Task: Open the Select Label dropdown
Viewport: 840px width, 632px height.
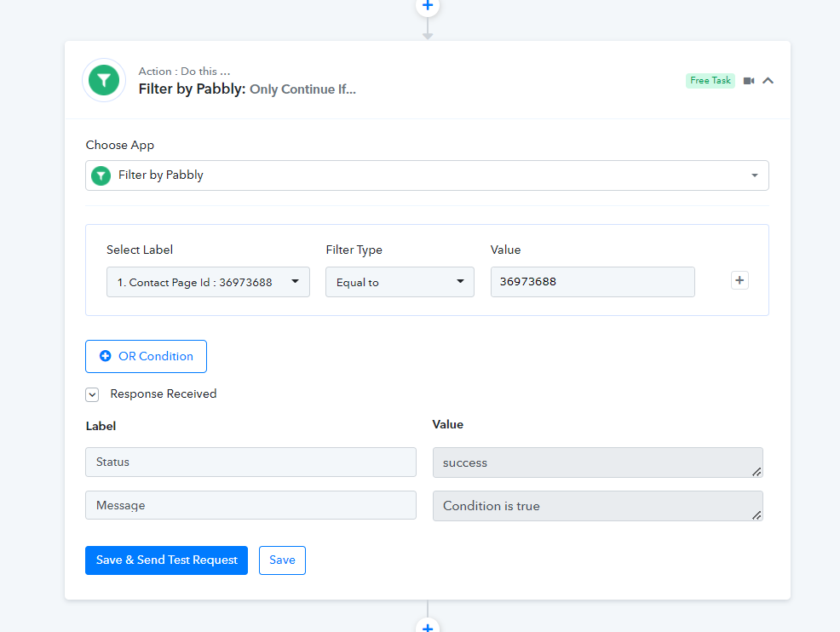Action: [x=208, y=282]
